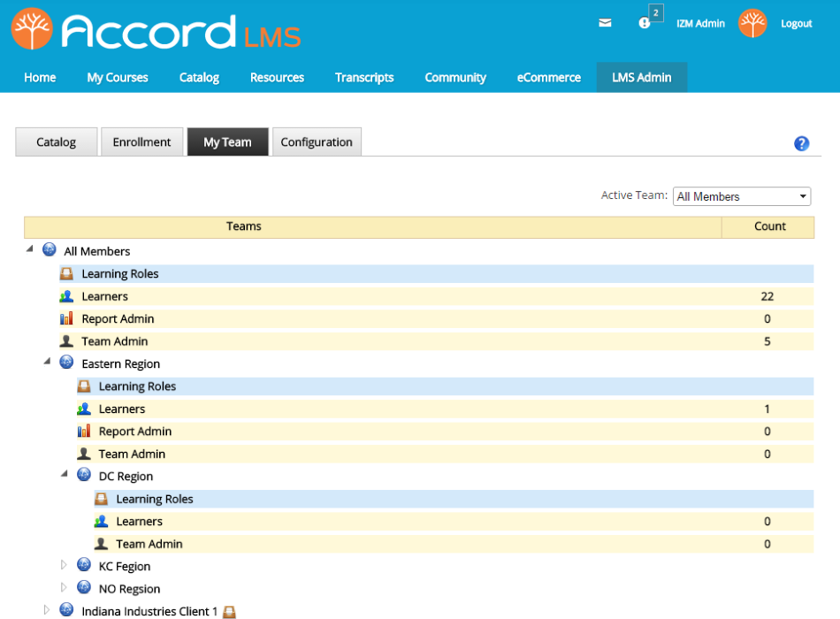Select Indiana Industries Client 1 label
This screenshot has height=619, width=840.
coord(149,612)
